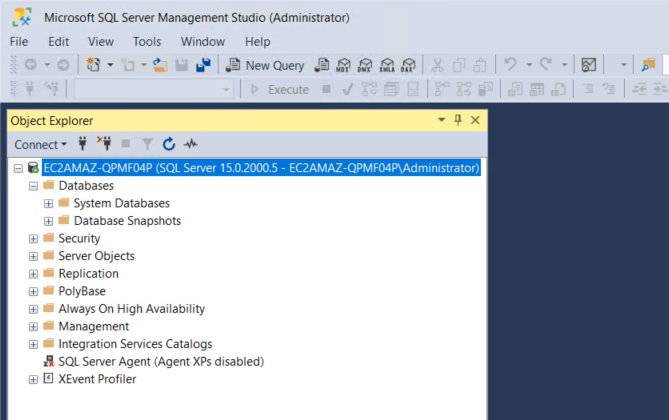Click the Navigate Forward toolbar icon
The width and height of the screenshot is (669, 420).
[63, 65]
